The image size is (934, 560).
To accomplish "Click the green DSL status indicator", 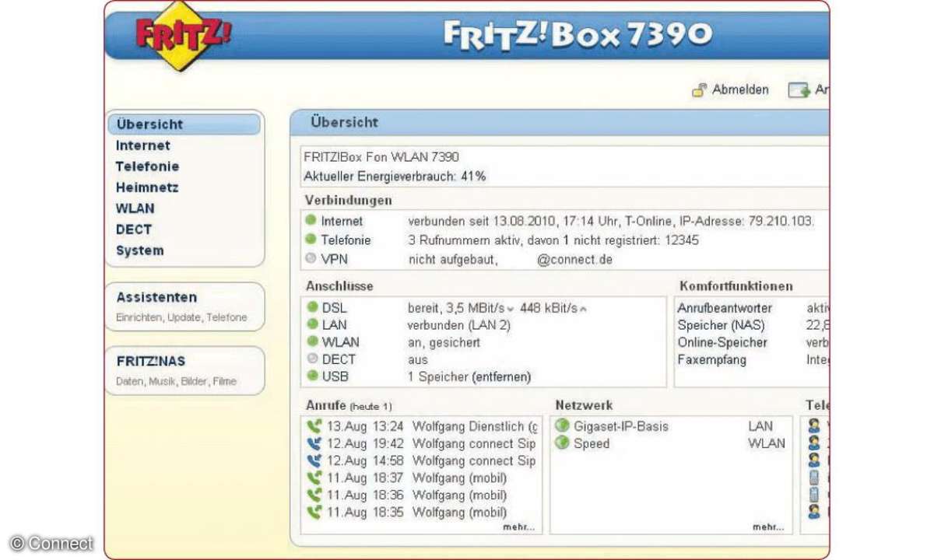I will 311,308.
